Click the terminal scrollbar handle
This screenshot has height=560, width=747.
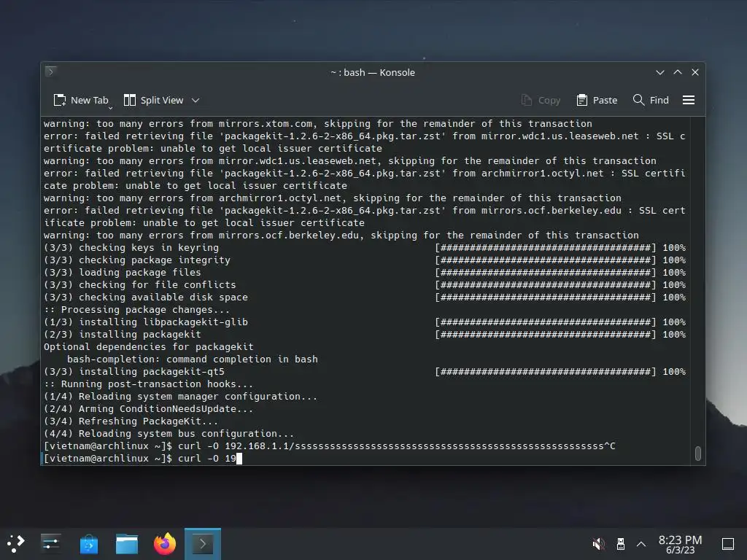(698, 454)
